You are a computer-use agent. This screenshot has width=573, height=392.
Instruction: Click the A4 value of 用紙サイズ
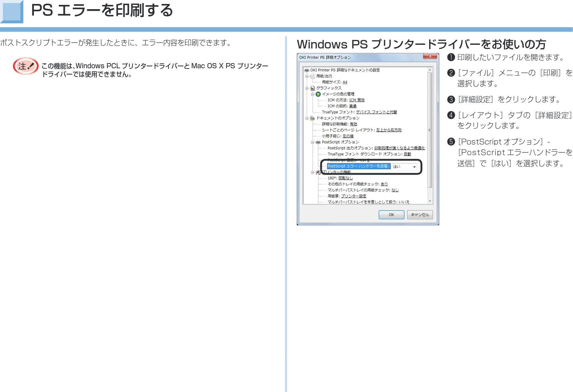click(345, 82)
